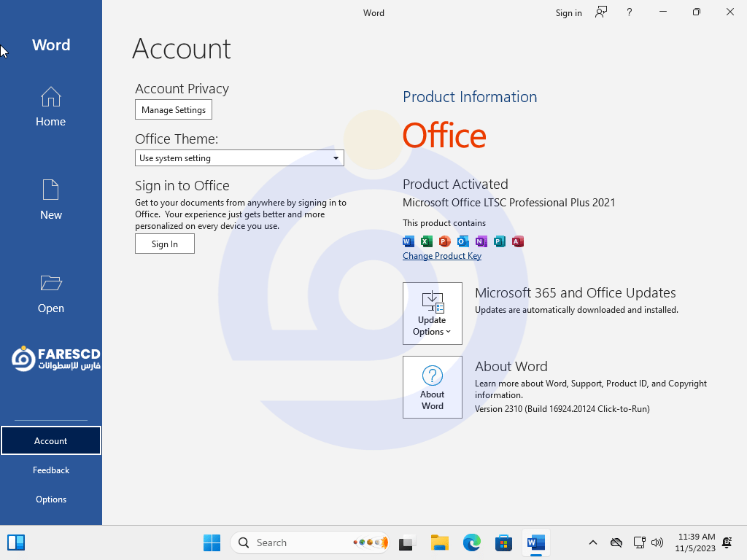
Task: Open the Home page in Word sidebar
Action: pos(50,106)
